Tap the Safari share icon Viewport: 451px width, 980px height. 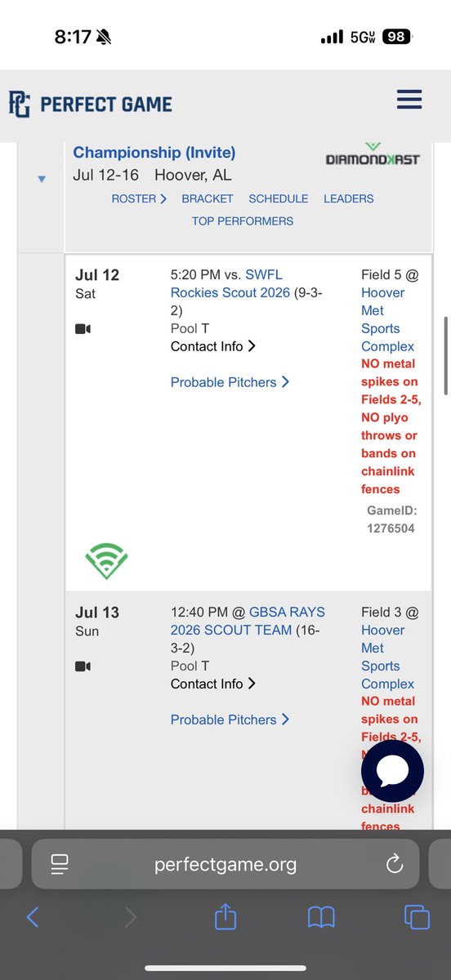(225, 916)
